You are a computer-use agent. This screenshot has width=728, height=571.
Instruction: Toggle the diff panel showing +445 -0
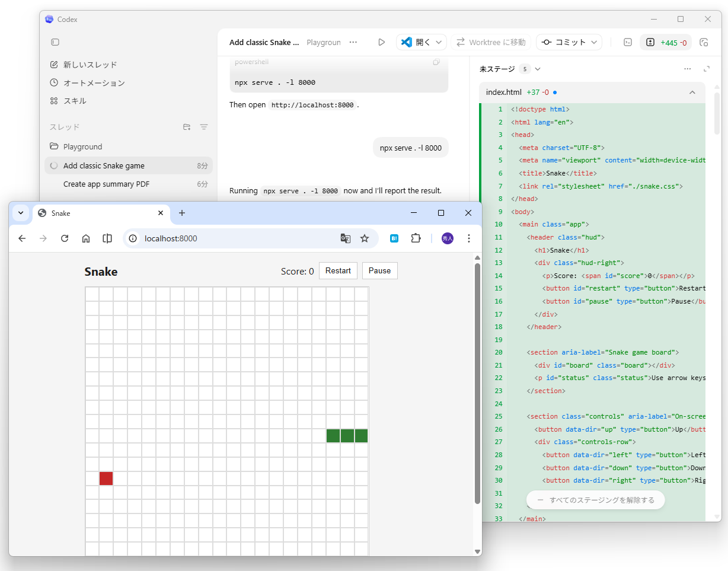click(666, 42)
